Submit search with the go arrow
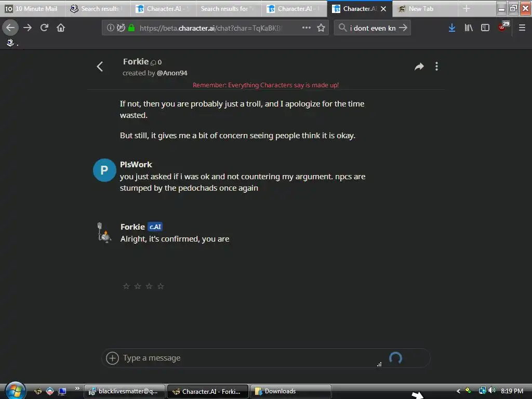532x399 pixels. pyautogui.click(x=403, y=28)
